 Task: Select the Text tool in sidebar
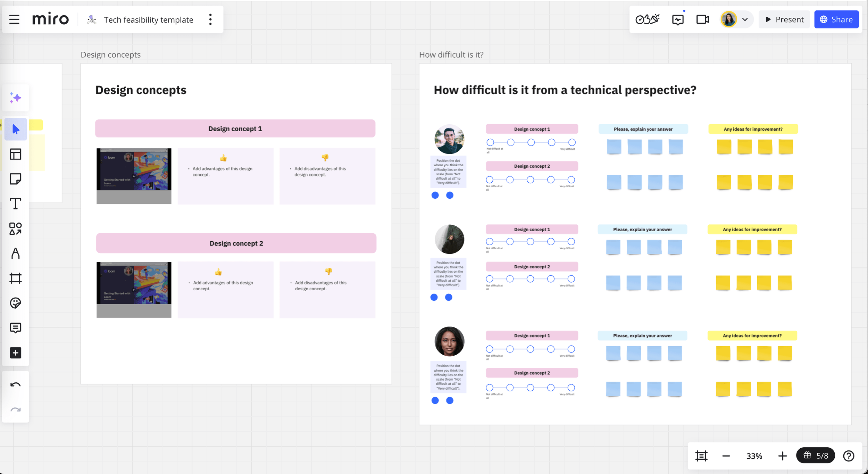click(15, 204)
